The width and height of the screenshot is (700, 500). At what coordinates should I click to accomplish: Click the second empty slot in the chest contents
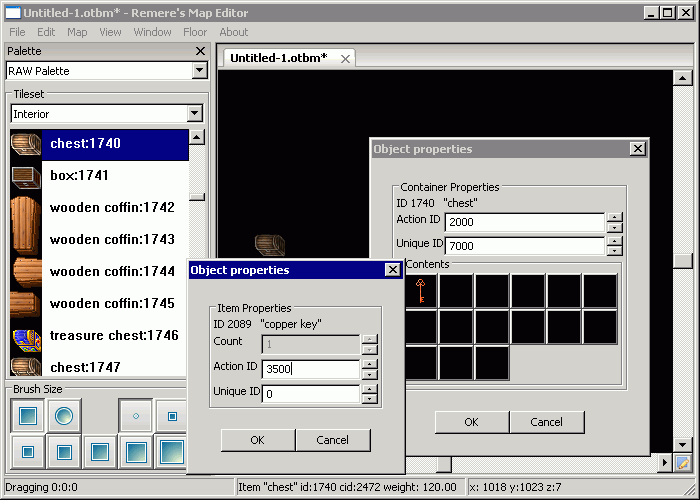pyautogui.click(x=492, y=291)
